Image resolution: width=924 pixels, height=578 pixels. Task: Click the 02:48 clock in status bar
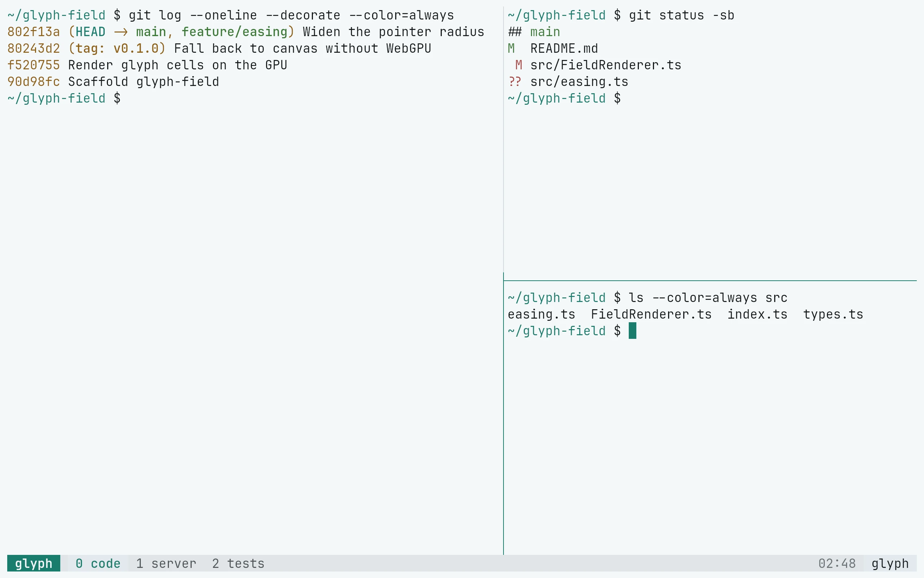click(837, 563)
